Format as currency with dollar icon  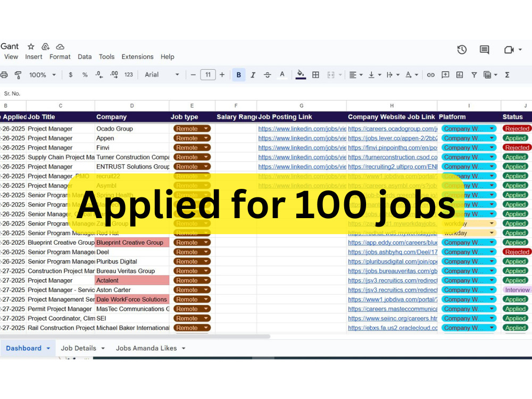(x=71, y=75)
